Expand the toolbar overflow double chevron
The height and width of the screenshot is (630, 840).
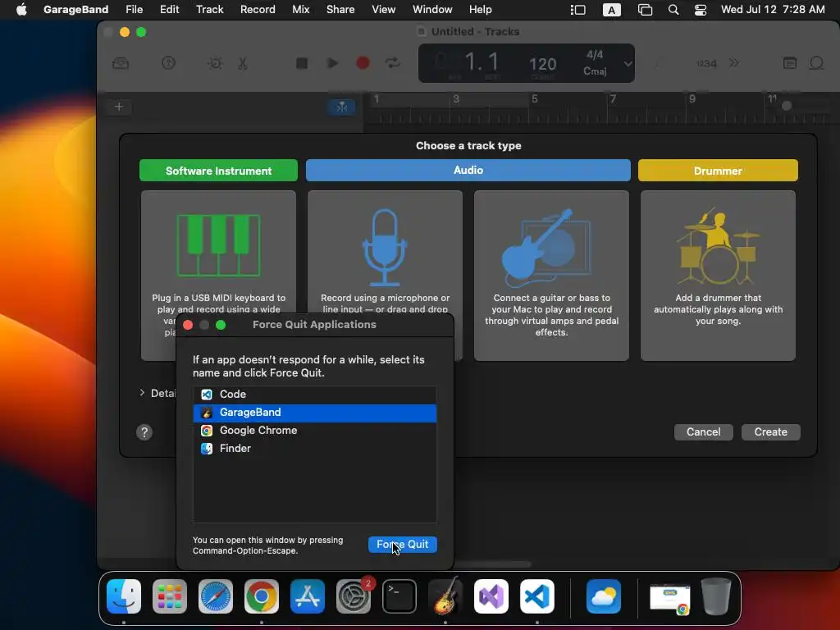pos(734,63)
